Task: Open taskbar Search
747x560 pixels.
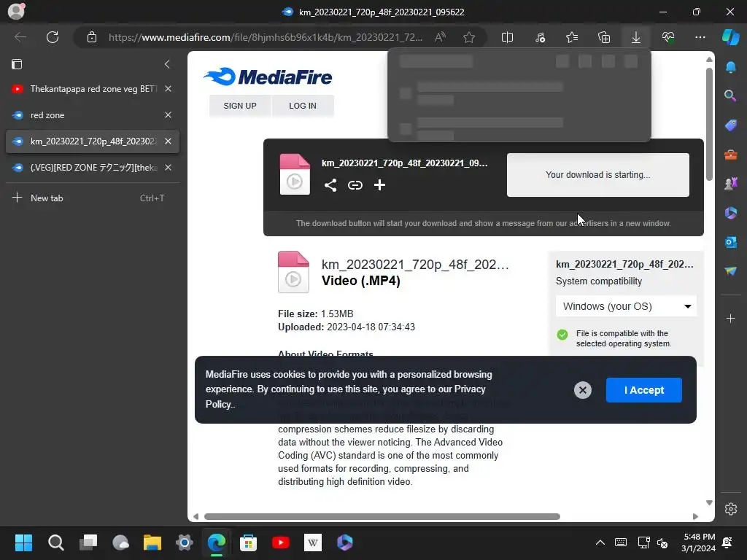Action: coord(55,542)
